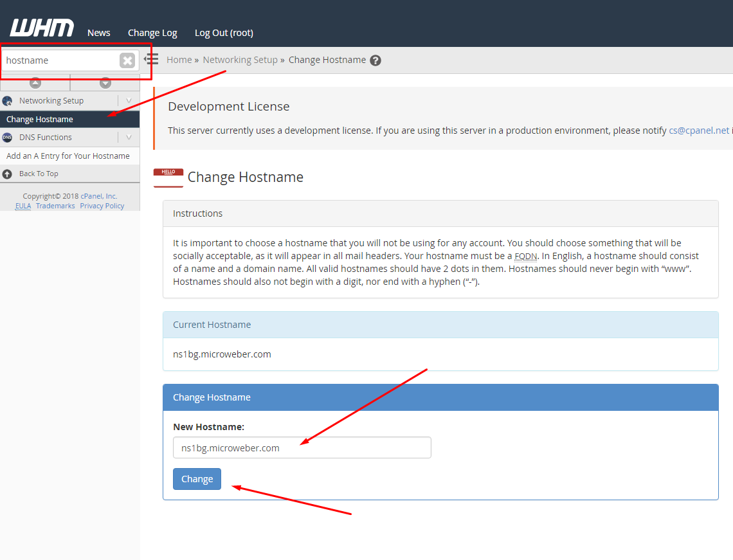Toggle the sidebar menu collapse icon
Viewport: 733px width, 560px height.
pyautogui.click(x=151, y=59)
